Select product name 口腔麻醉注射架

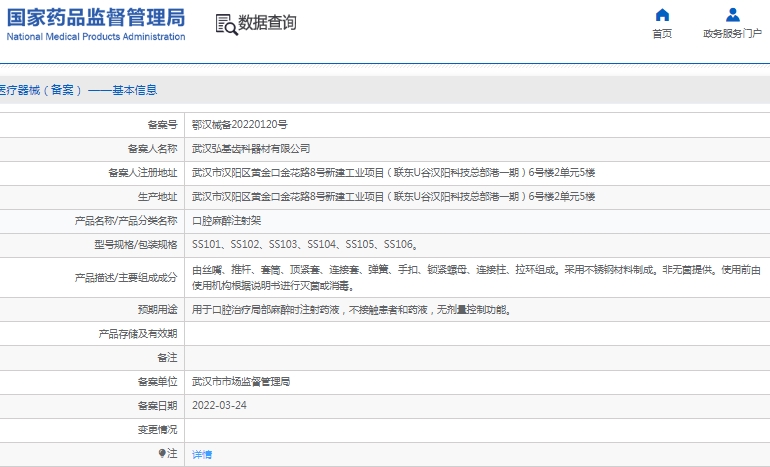point(226,221)
